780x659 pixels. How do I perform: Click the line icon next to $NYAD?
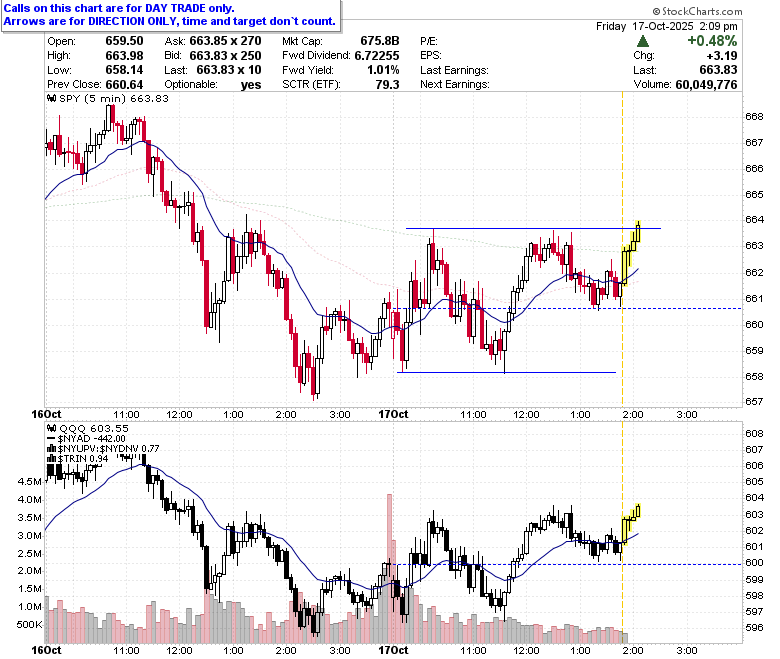[x=51, y=439]
